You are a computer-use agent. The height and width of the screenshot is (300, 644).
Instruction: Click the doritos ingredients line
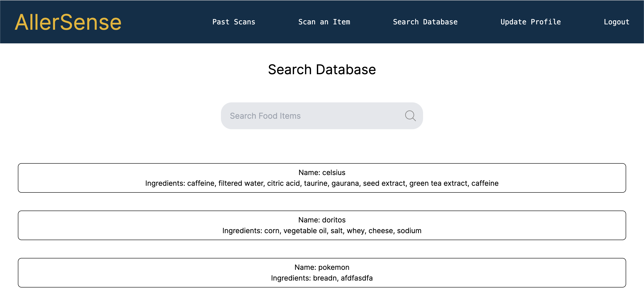point(322,230)
